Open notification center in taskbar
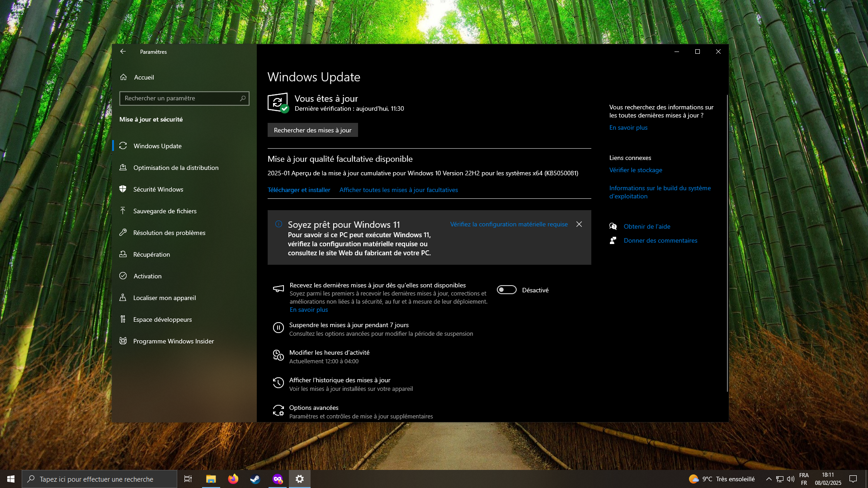This screenshot has height=488, width=868. (853, 479)
